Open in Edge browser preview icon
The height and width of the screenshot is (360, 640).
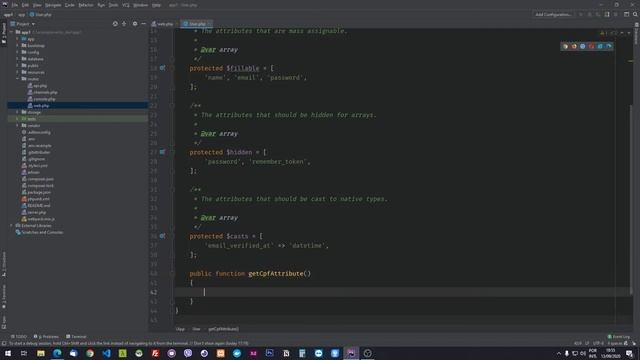609,47
